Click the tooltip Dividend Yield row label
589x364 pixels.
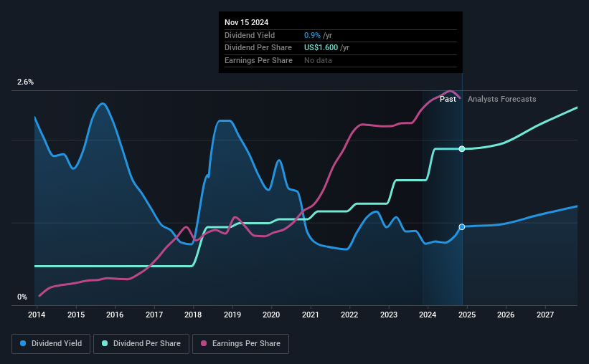[x=250, y=35]
